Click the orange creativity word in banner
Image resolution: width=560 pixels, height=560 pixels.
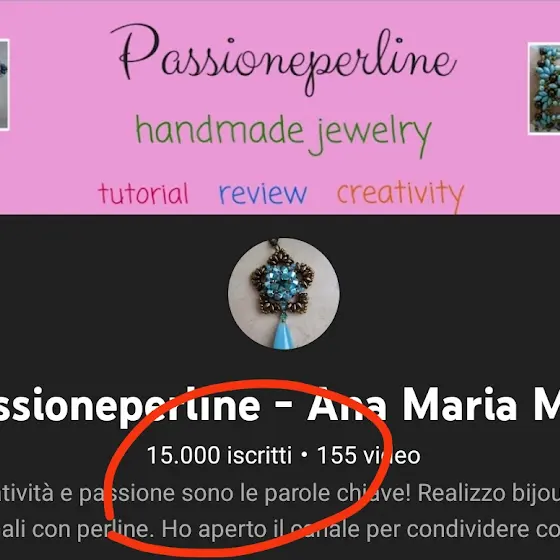coord(400,196)
